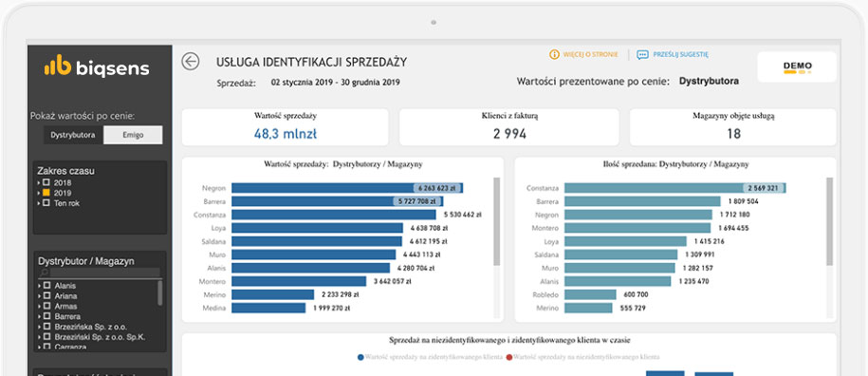Expand the Brzeziński Sp. z o.o. Sp.K. node
The width and height of the screenshot is (868, 376).
(x=39, y=337)
